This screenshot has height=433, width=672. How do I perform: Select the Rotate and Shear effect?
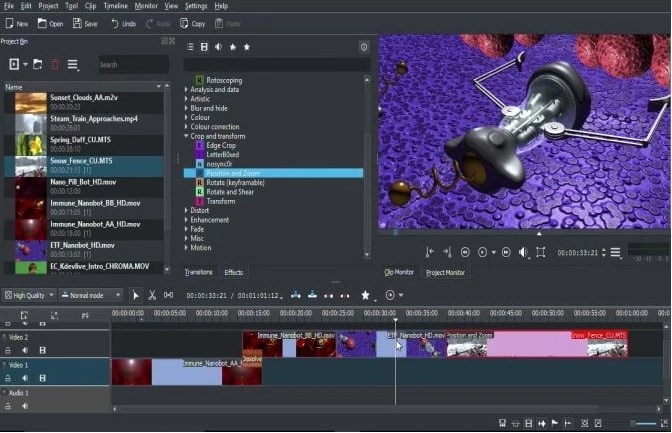[230, 192]
